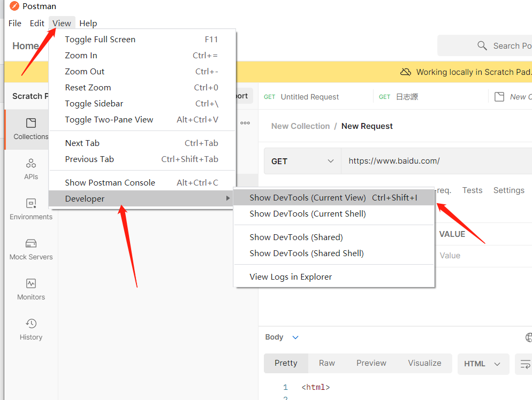Image resolution: width=532 pixels, height=400 pixels.
Task: Select Show DevTools (Current Shell)
Action: click(x=334, y=214)
